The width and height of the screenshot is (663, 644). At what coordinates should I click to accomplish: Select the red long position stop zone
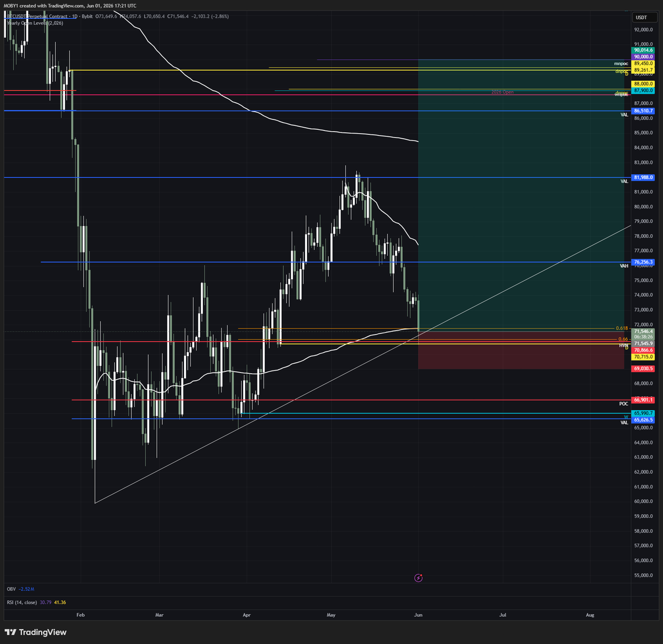click(x=521, y=350)
